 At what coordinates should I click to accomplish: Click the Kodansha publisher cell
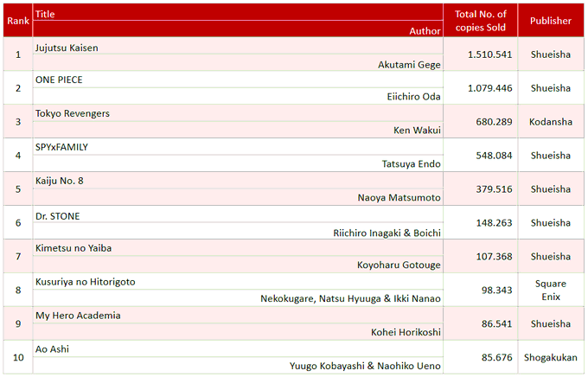pyautogui.click(x=551, y=122)
